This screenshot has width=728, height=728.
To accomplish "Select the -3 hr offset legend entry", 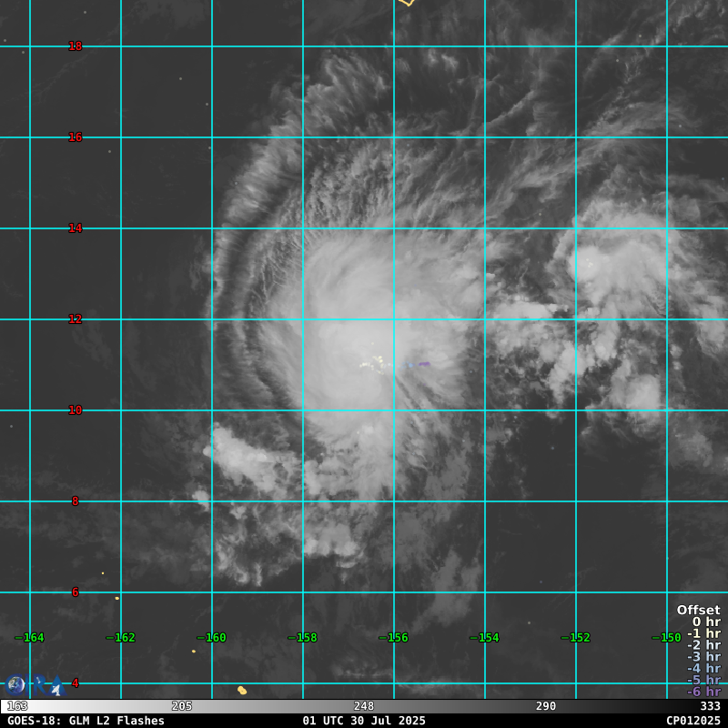I will (x=703, y=657).
